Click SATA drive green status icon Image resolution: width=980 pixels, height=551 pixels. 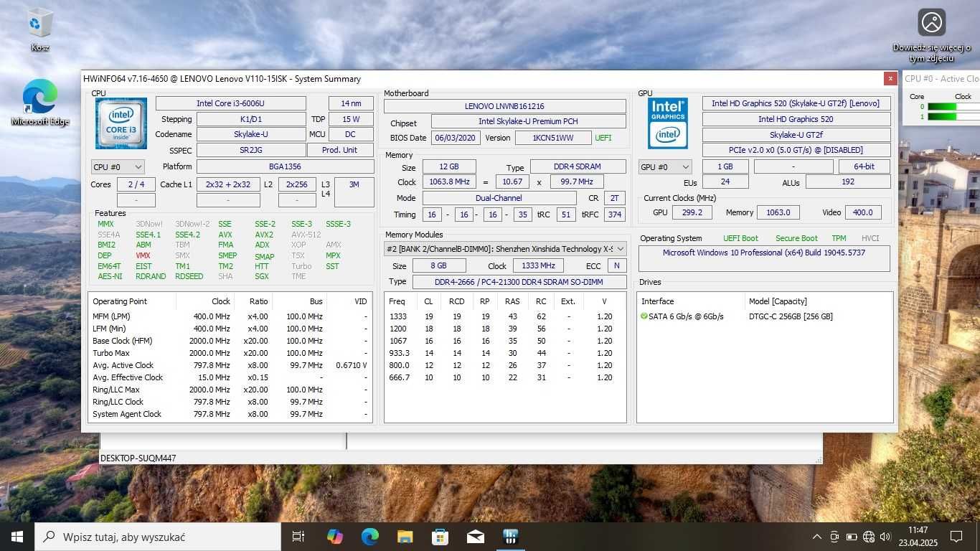[644, 316]
